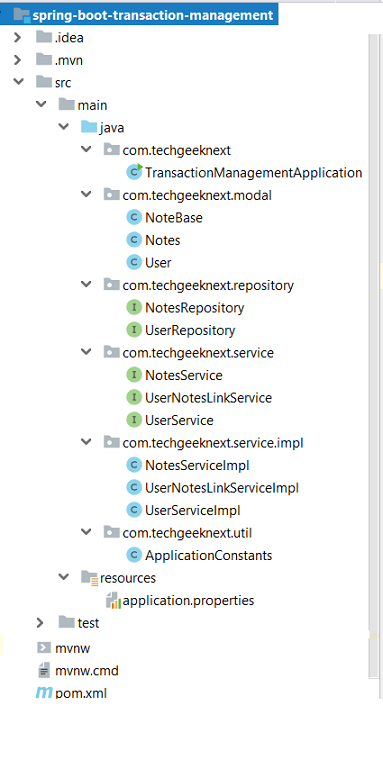
Task: Click the com.techgeeknext package icon
Action: point(111,150)
